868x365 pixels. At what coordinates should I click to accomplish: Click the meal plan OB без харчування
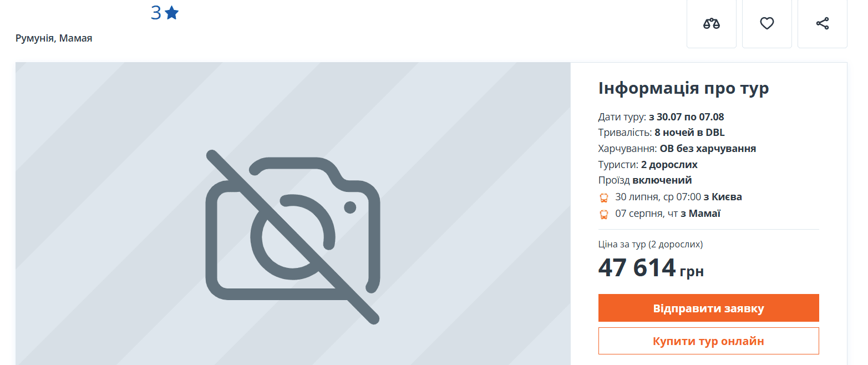coord(708,149)
